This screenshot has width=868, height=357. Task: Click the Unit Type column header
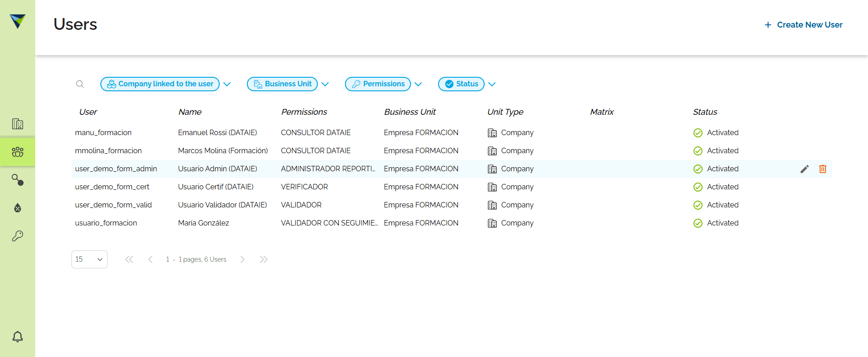pos(505,112)
